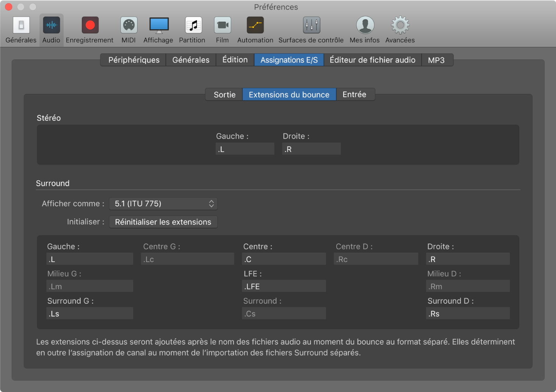This screenshot has width=556, height=392.
Task: Select the Extensions du bounce sub-tab
Action: tap(289, 95)
